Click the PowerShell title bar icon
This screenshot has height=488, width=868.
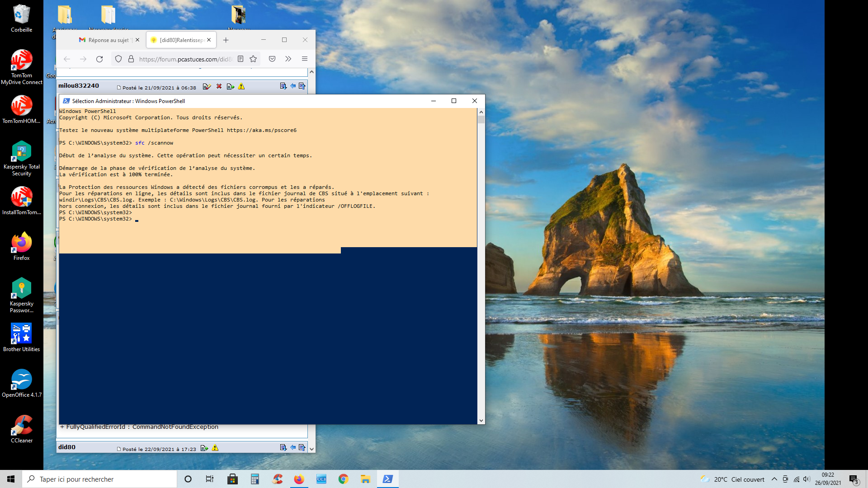[x=66, y=101]
